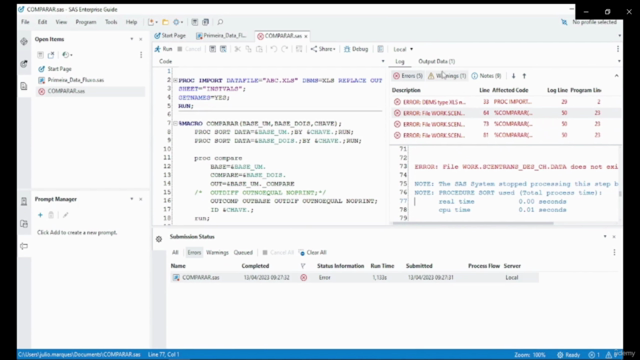This screenshot has height=360, width=640.
Task: Collapse the PROC IMPORT code block
Action: (x=175, y=80)
